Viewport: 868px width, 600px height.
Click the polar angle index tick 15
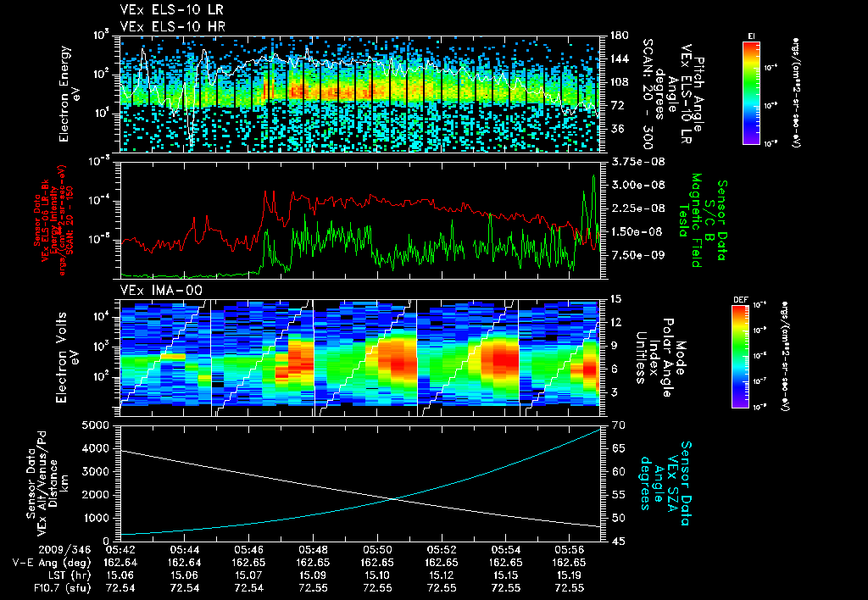click(x=616, y=299)
